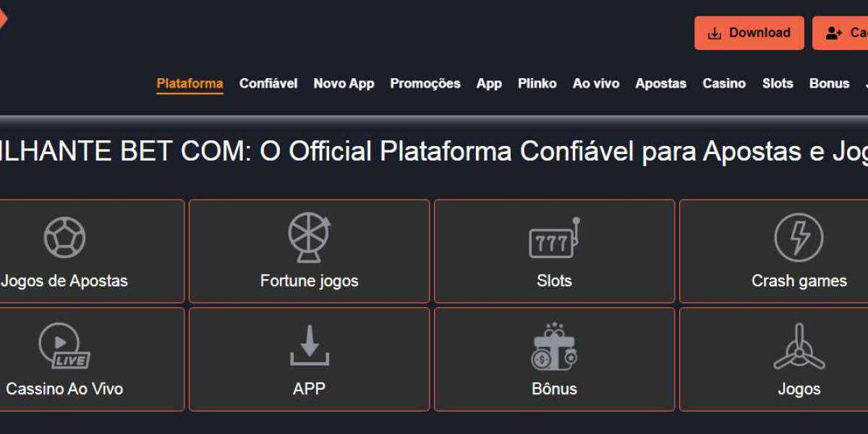Click the soccer ball Jogos de Apostas icon
Viewport: 868px width, 434px height.
point(64,238)
